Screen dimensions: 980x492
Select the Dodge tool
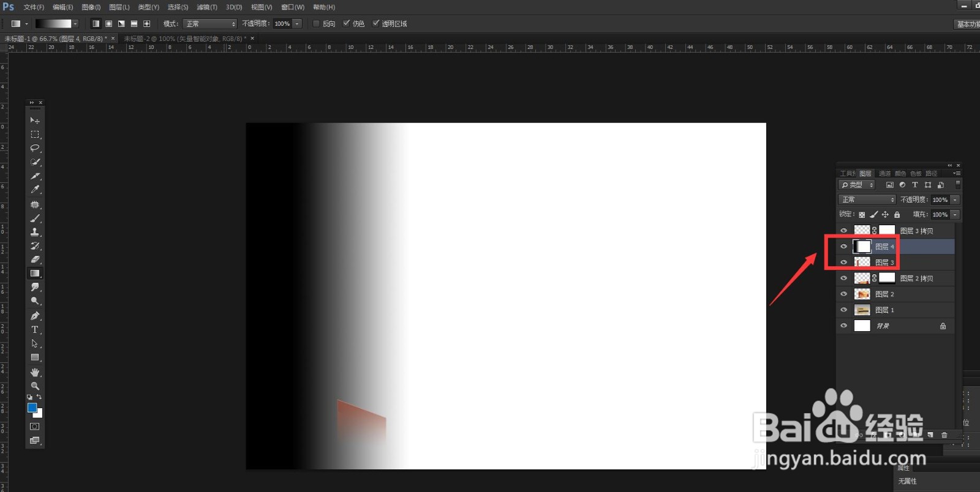pos(35,301)
